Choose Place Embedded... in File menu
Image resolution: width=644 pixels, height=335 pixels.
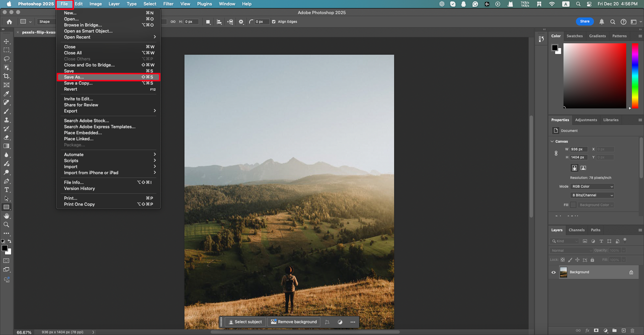tap(108, 133)
